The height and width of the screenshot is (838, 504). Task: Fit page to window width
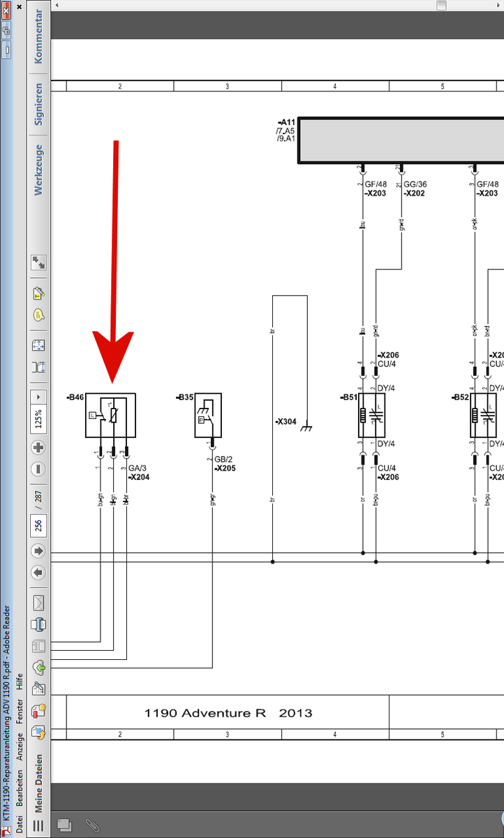[38, 367]
